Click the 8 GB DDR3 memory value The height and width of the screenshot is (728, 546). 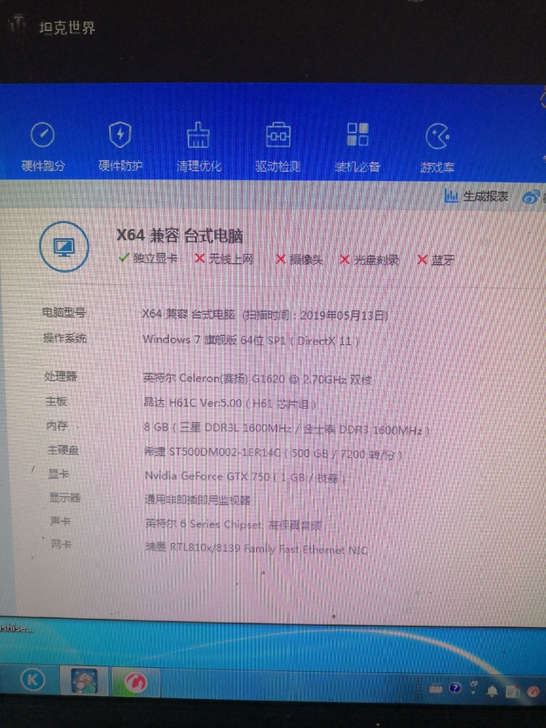pyautogui.click(x=286, y=429)
